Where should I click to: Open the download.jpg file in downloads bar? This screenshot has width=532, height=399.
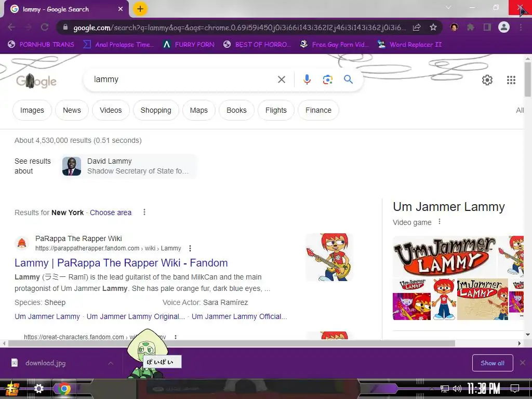(46, 363)
